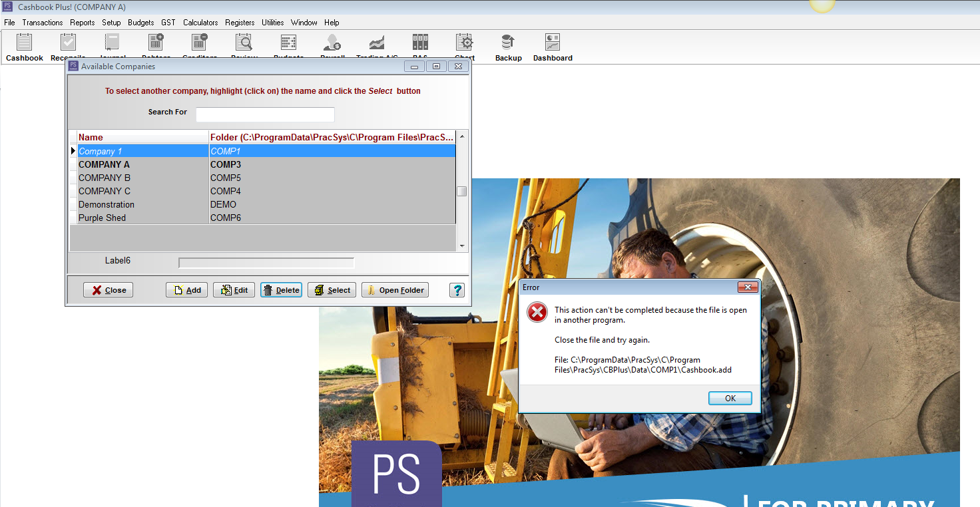Image resolution: width=980 pixels, height=507 pixels.
Task: Click the COMP3 folder cell
Action: tap(332, 164)
